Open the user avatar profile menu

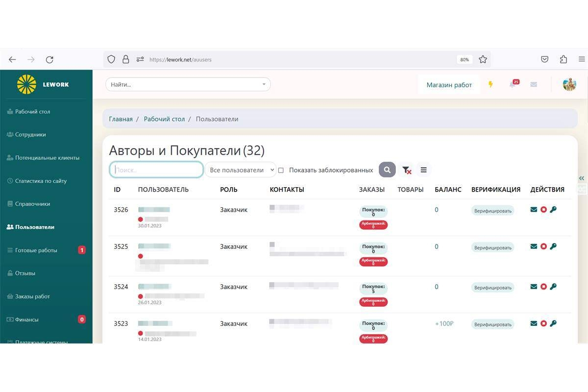tap(569, 84)
